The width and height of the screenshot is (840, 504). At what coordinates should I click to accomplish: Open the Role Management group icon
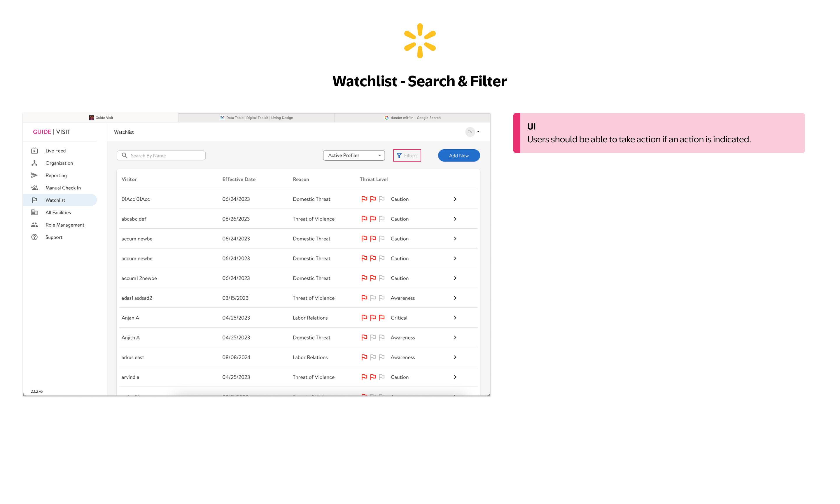34,225
